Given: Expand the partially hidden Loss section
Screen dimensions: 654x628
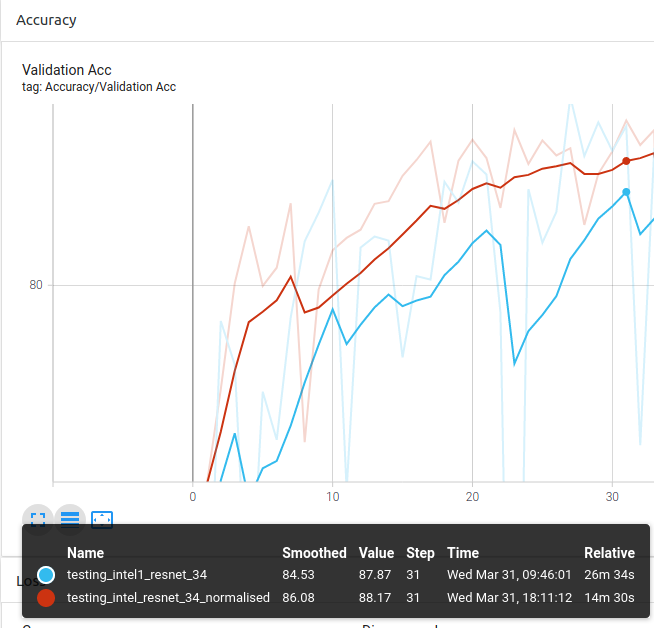Looking at the screenshot, I should tap(26, 580).
